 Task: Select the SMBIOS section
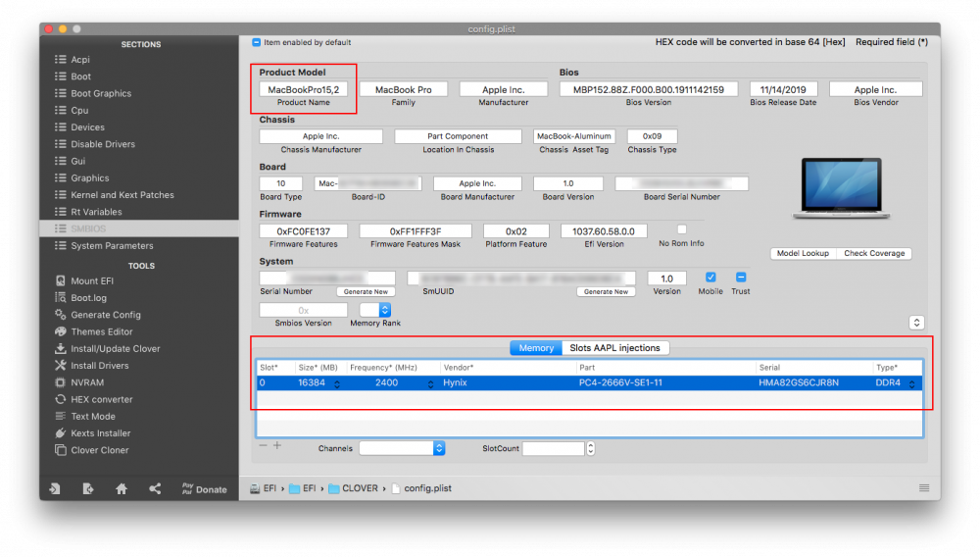coord(139,228)
